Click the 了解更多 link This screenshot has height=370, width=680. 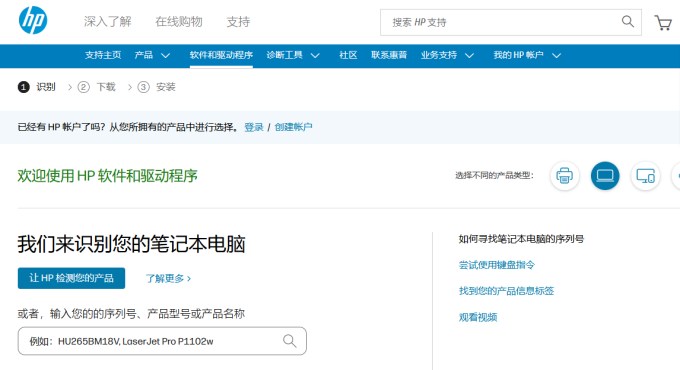[x=168, y=278]
